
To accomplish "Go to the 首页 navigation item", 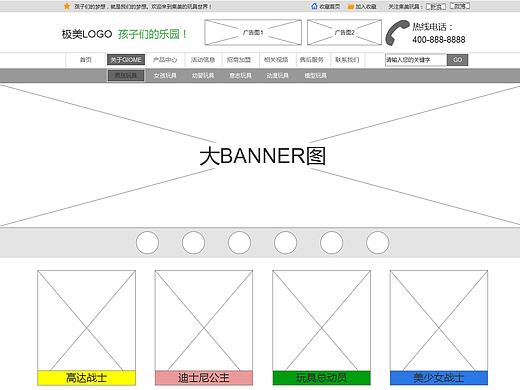I will (x=86, y=60).
